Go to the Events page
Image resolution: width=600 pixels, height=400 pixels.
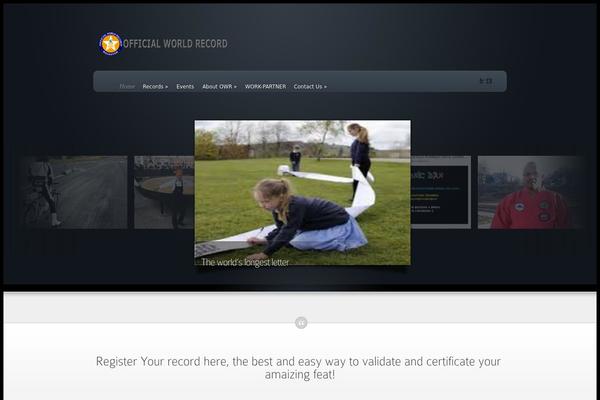tap(185, 87)
